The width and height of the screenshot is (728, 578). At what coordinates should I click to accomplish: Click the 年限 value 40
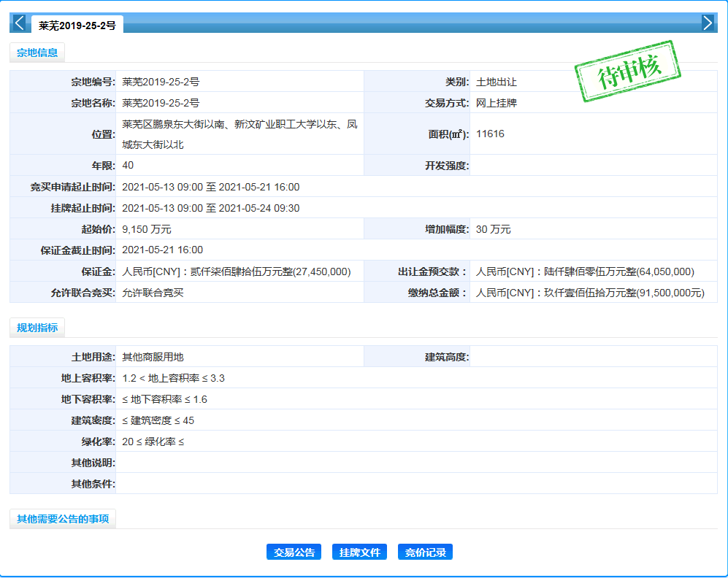tap(128, 165)
